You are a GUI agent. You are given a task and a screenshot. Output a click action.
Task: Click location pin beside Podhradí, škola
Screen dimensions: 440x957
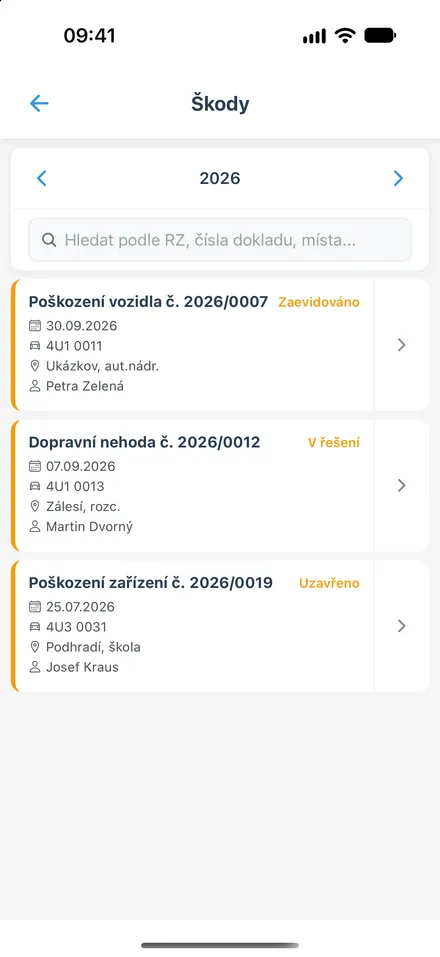pyautogui.click(x=35, y=647)
